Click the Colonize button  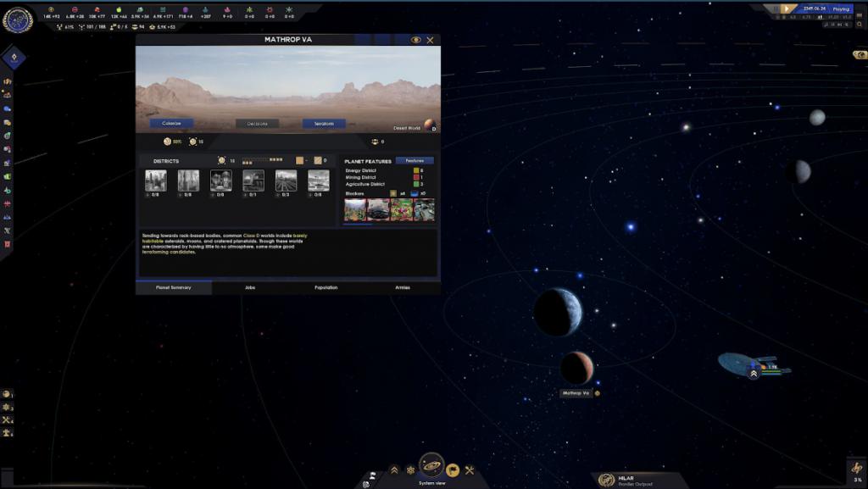click(x=171, y=124)
